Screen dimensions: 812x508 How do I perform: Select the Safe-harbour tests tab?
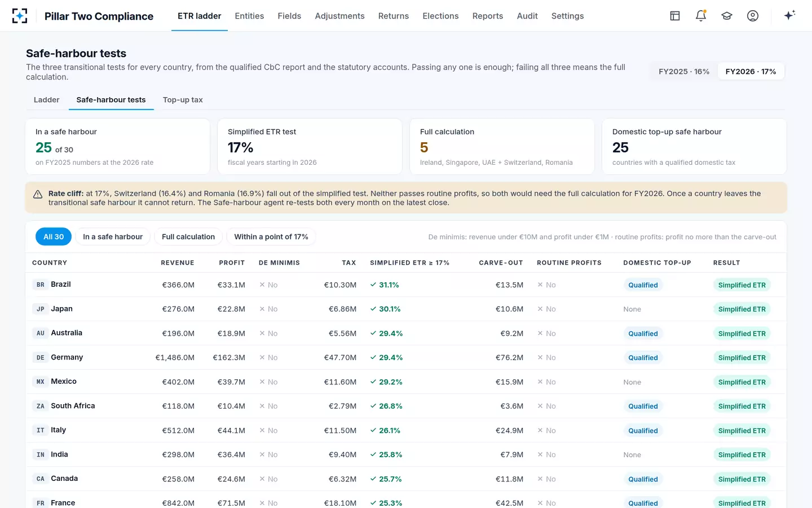111,100
